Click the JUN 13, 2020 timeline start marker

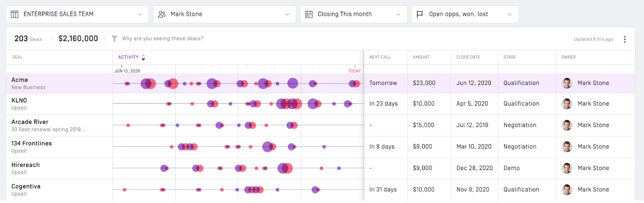pyautogui.click(x=127, y=71)
